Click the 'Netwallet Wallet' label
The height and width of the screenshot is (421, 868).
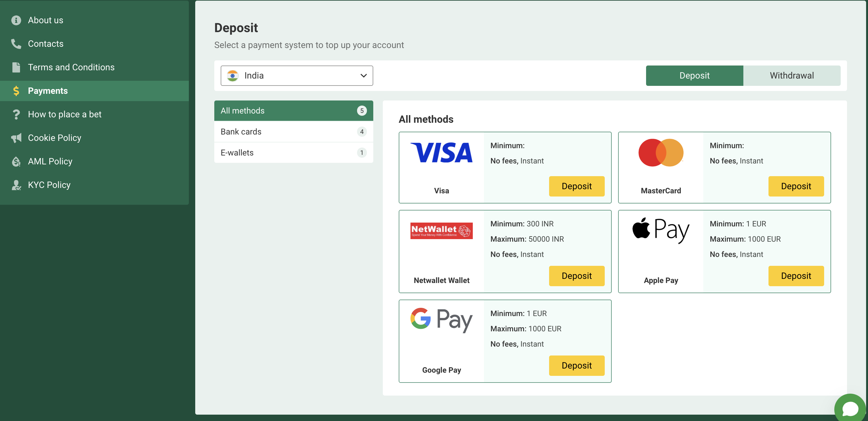[x=441, y=280]
